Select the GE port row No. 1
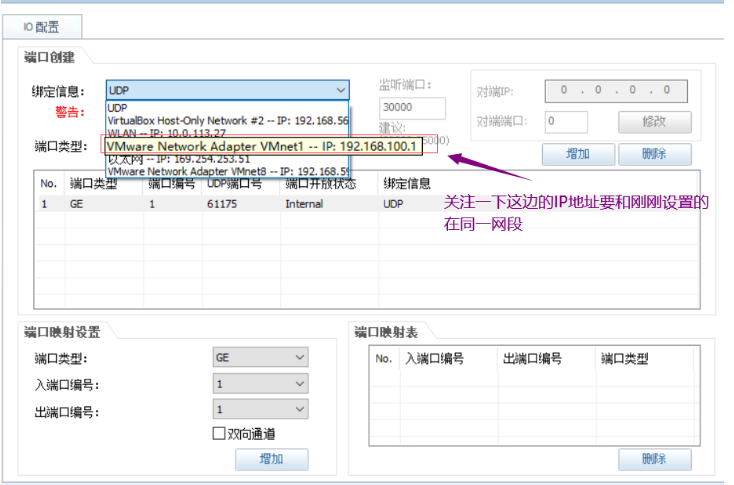This screenshot has width=734, height=485. click(x=367, y=204)
